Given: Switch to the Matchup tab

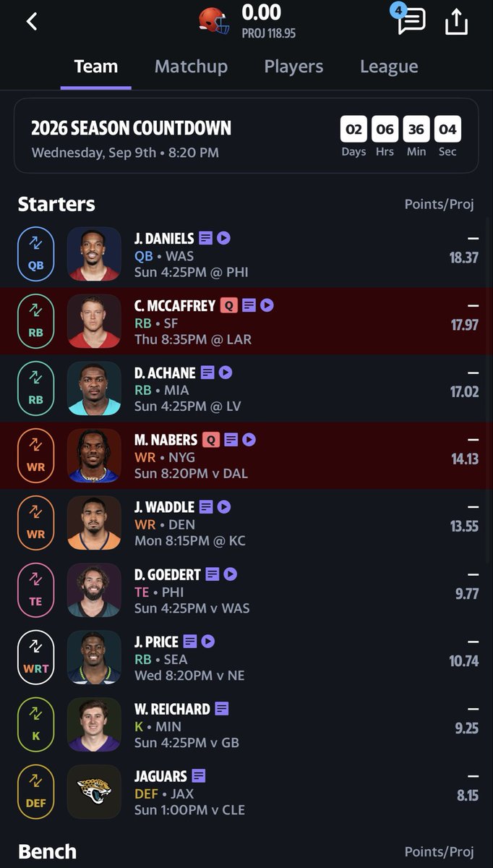Looking at the screenshot, I should click(191, 67).
